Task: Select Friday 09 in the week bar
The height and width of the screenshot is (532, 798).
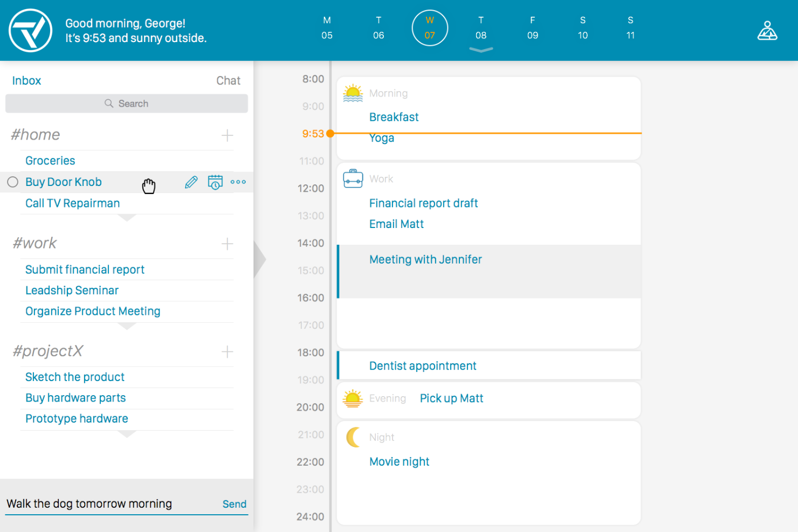Action: [x=533, y=28]
